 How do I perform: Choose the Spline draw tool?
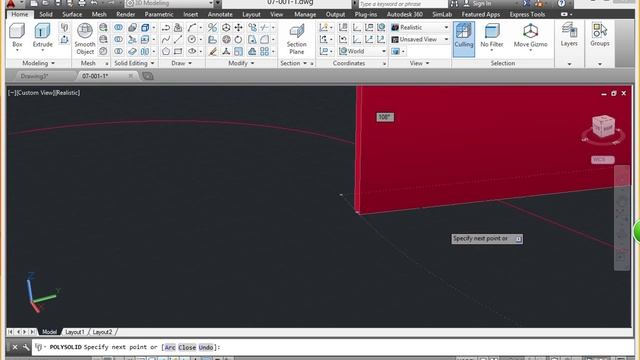(165, 40)
